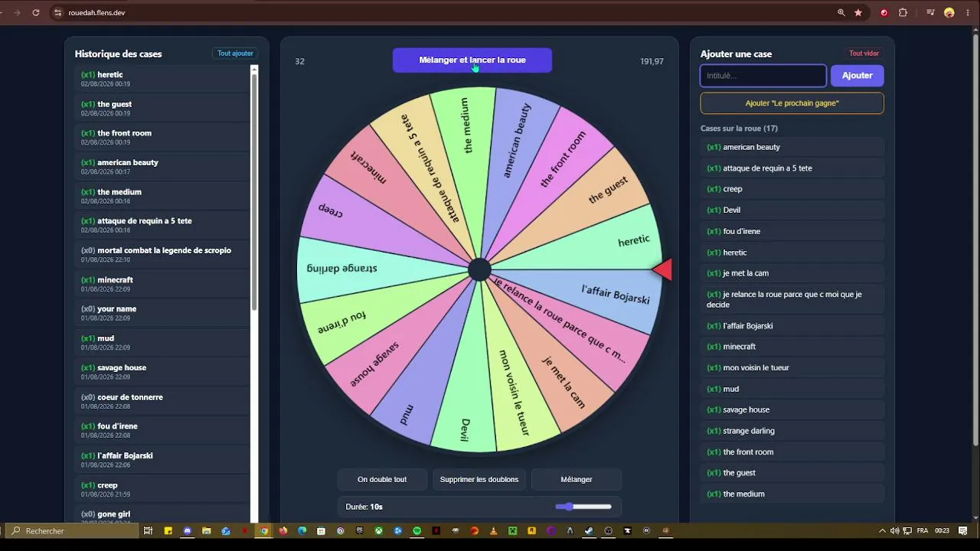Screen dimensions: 980x551
Task: Reload the page with the browser refresh icon
Action: pyautogui.click(x=36, y=13)
